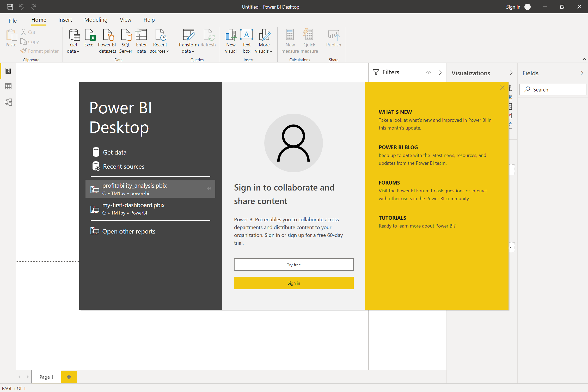Image resolution: width=588 pixels, height=392 pixels.
Task: Open the File menu
Action: pos(13,20)
